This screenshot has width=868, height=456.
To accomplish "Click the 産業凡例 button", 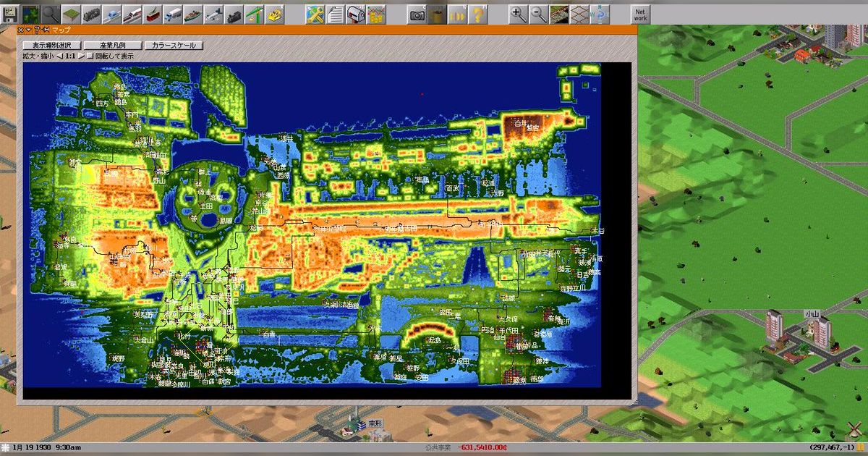I will point(112,45).
